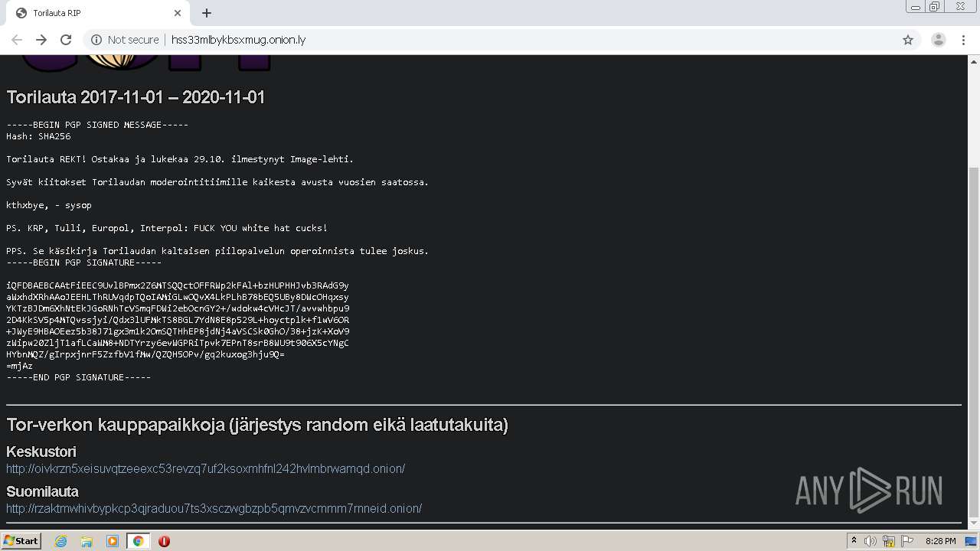
Task: Click the Torilauta 2017-11-01 – 2020-11-01 heading
Action: 136,97
